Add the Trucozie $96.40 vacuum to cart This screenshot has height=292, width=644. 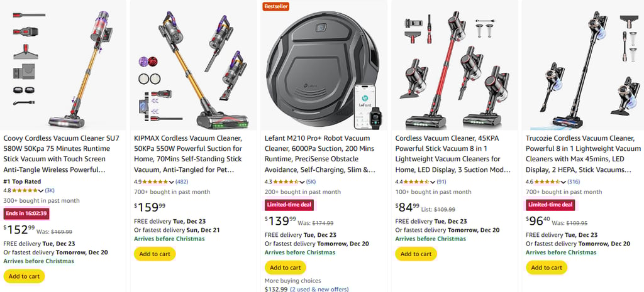point(546,268)
